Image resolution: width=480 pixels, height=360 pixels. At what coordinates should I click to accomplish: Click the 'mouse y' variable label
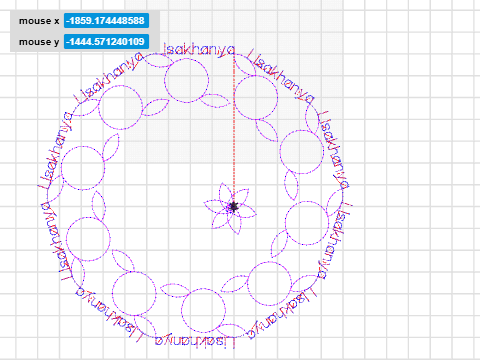coord(39,42)
